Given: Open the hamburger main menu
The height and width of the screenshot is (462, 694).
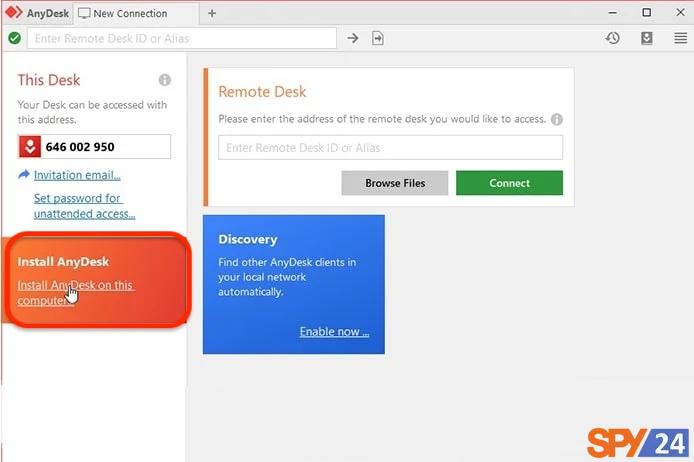Looking at the screenshot, I should pyautogui.click(x=681, y=38).
